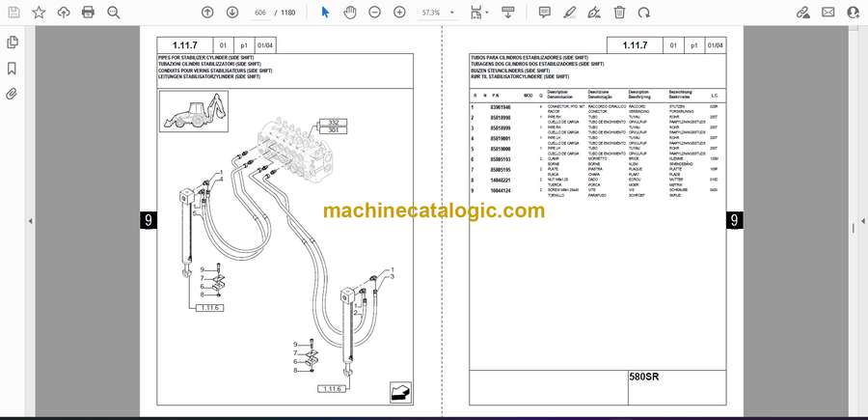Zoom in with the plus button
This screenshot has width=868, height=420.
coord(399,13)
